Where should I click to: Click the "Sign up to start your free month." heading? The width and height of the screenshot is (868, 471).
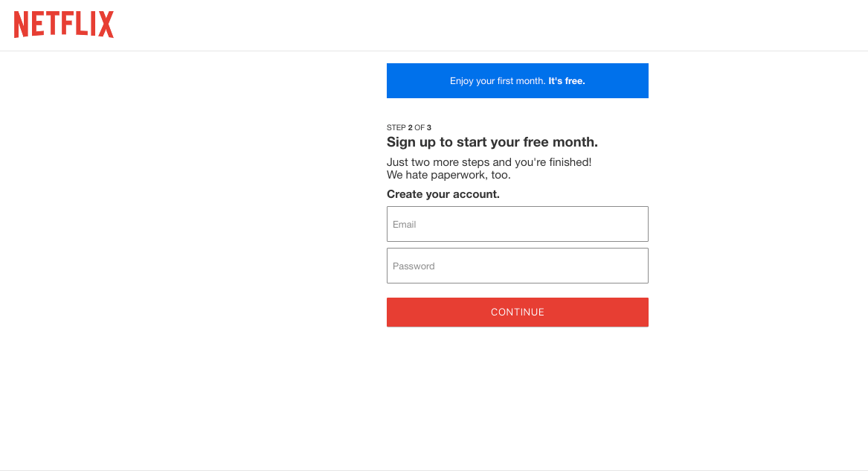point(492,142)
